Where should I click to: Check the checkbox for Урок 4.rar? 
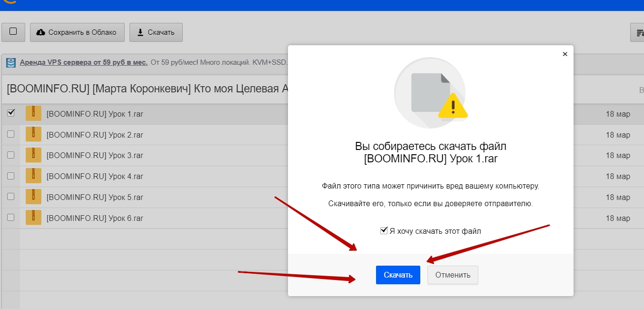click(11, 176)
